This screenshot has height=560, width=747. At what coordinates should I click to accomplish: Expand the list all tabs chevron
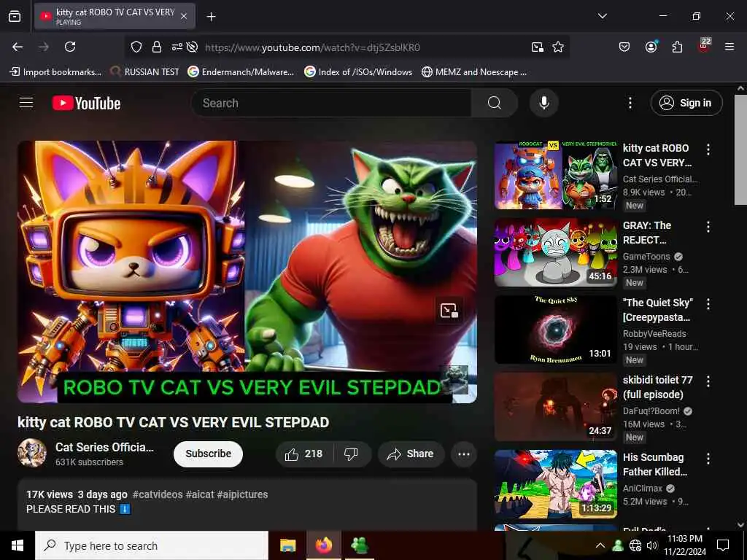(x=602, y=16)
